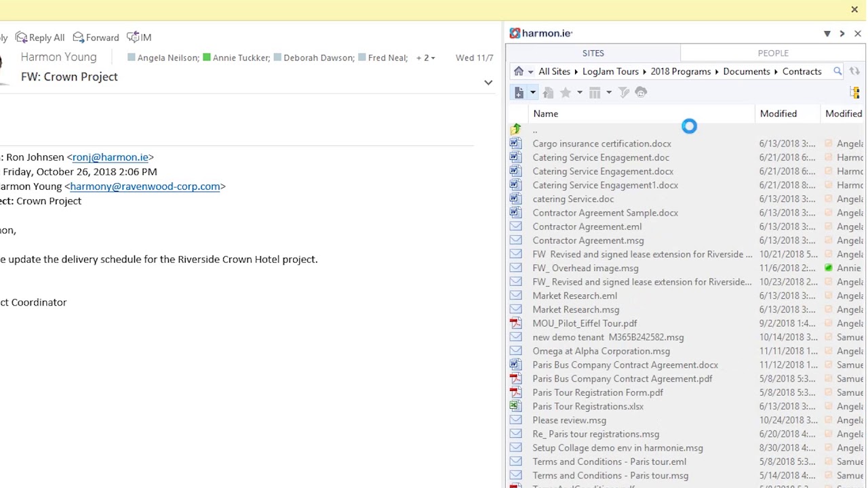The width and height of the screenshot is (868, 488).
Task: Switch to the PEOPLE tab
Action: pyautogui.click(x=773, y=53)
